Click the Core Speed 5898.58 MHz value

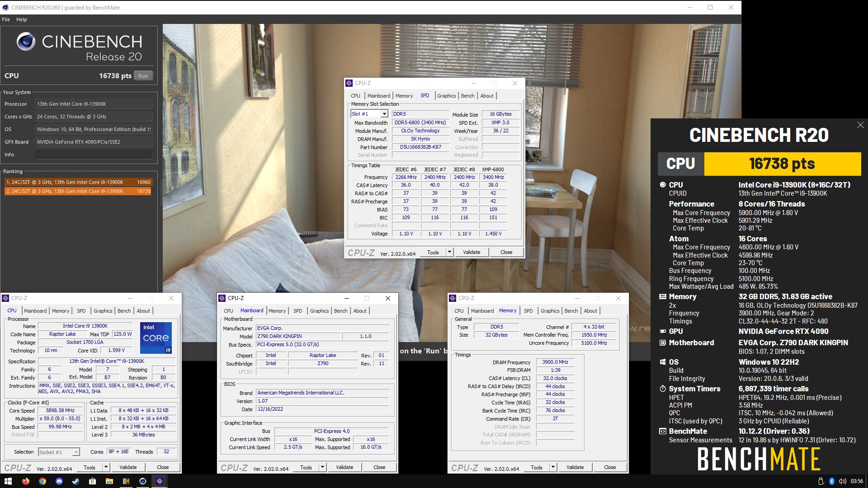[60, 410]
